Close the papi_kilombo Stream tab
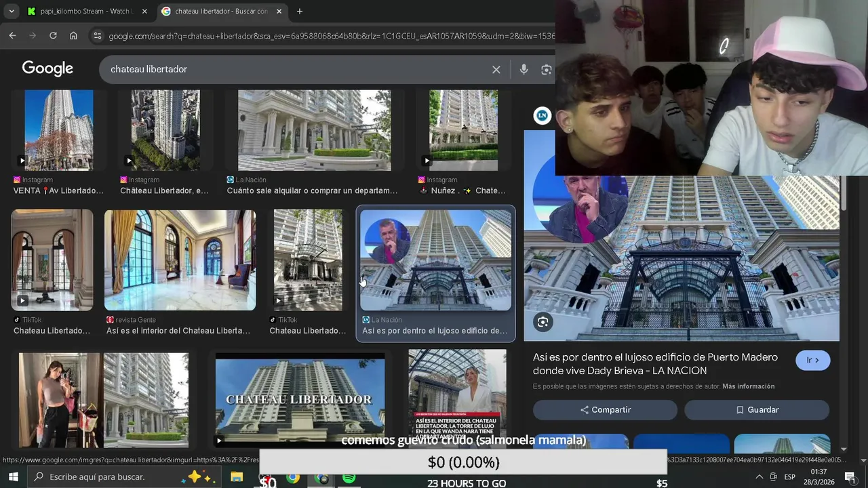The image size is (868, 488). pyautogui.click(x=144, y=11)
